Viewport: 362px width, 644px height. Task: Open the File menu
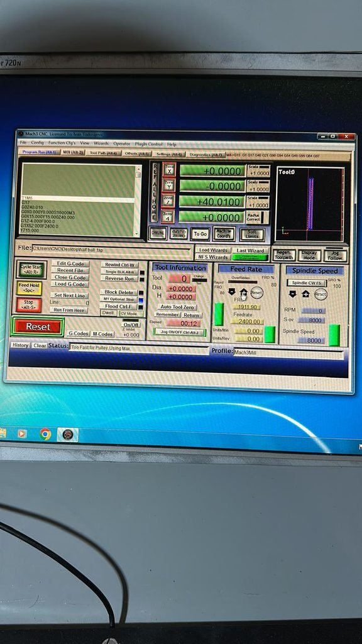(23, 143)
